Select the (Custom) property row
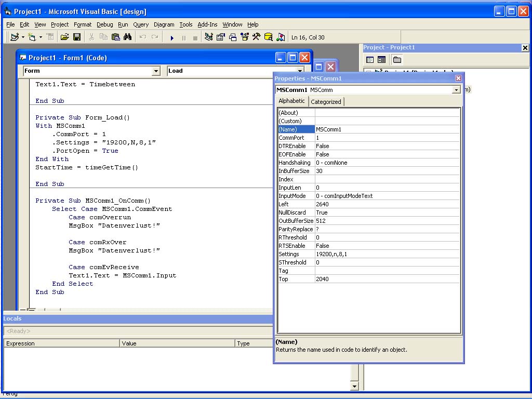 (369, 121)
